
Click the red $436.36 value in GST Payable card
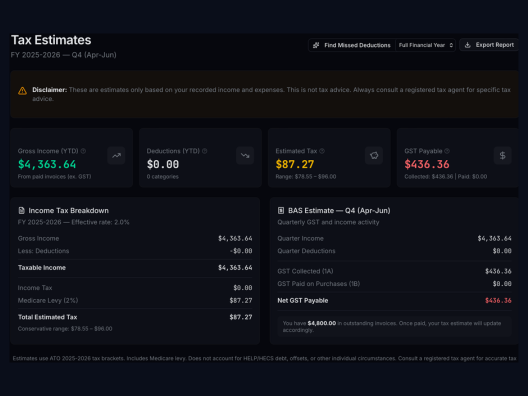427,164
